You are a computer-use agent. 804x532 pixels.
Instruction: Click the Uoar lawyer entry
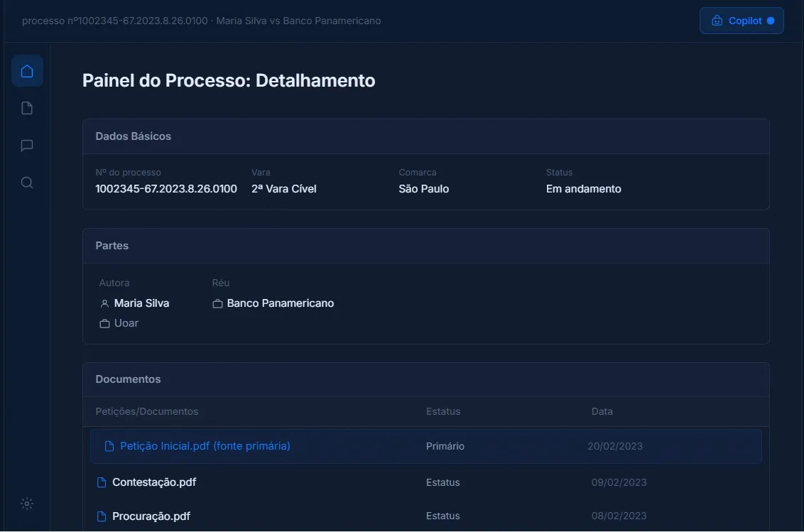pos(119,323)
